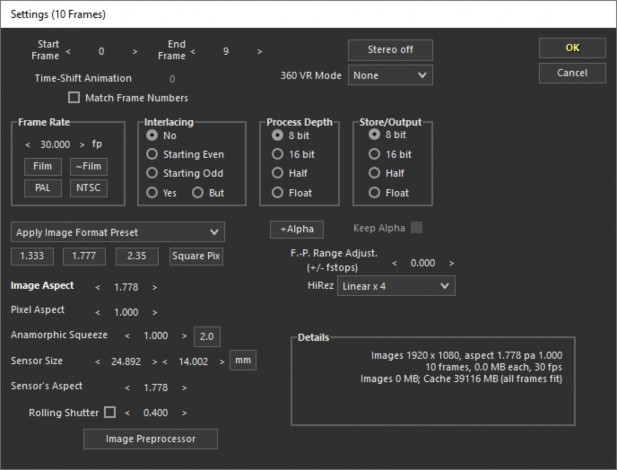Set the frame rate preset to Film

[42, 167]
